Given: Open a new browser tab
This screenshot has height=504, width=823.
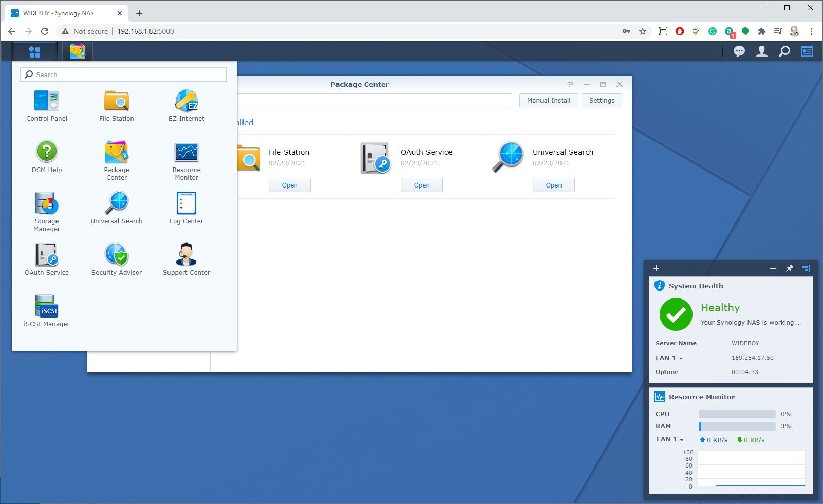Looking at the screenshot, I should pos(139,13).
